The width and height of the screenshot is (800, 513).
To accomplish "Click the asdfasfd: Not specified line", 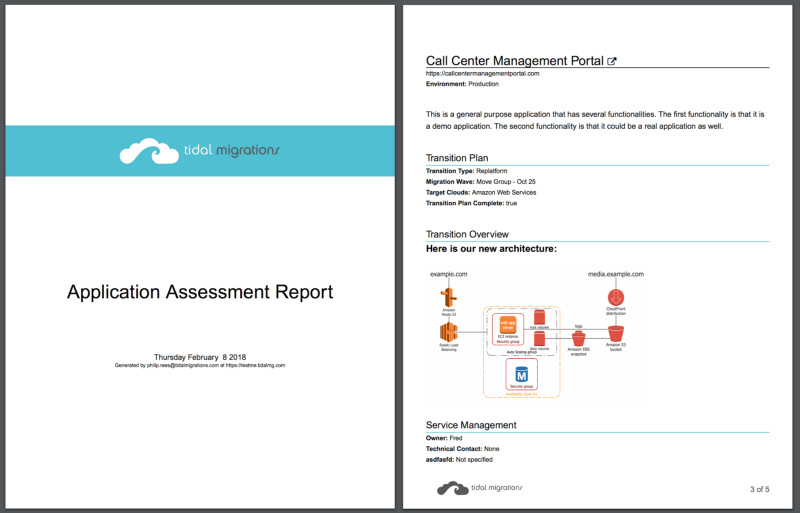I will pos(459,459).
